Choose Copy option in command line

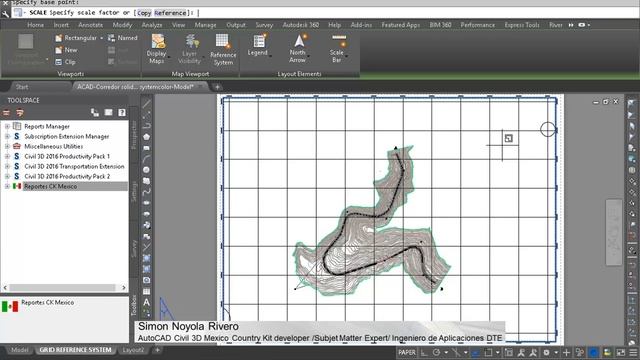[x=144, y=13]
